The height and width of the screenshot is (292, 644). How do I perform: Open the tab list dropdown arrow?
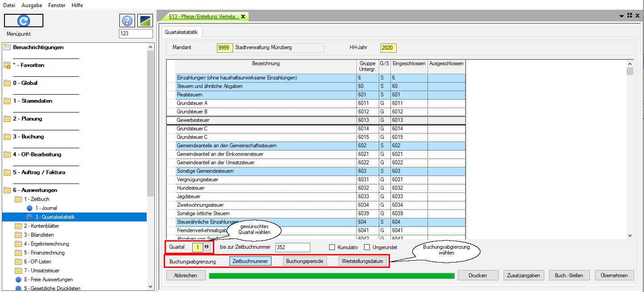point(622,16)
